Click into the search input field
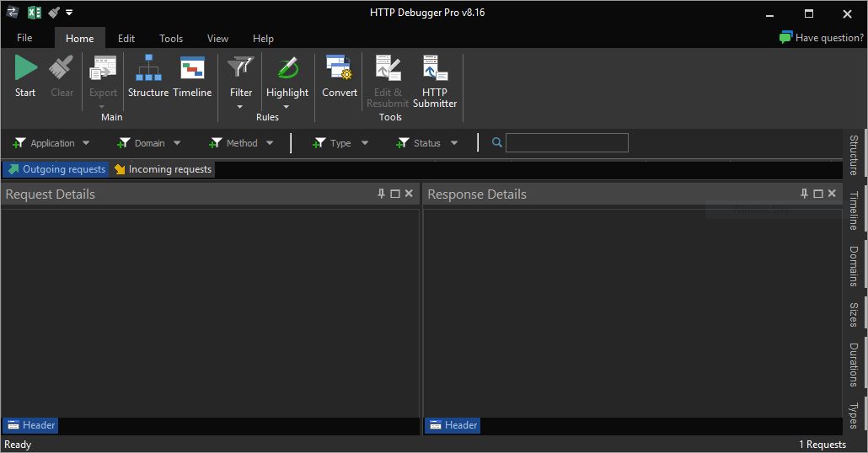This screenshot has height=453, width=868. pyautogui.click(x=567, y=142)
